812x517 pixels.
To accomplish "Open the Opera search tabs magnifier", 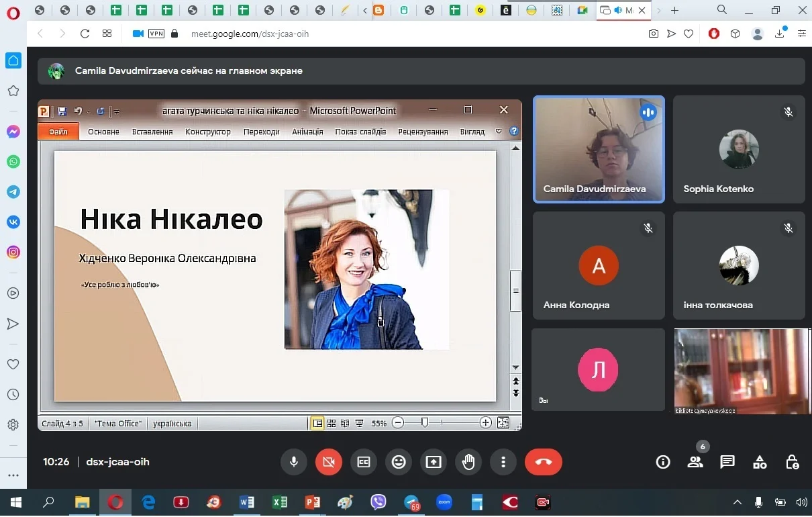I will click(x=722, y=10).
